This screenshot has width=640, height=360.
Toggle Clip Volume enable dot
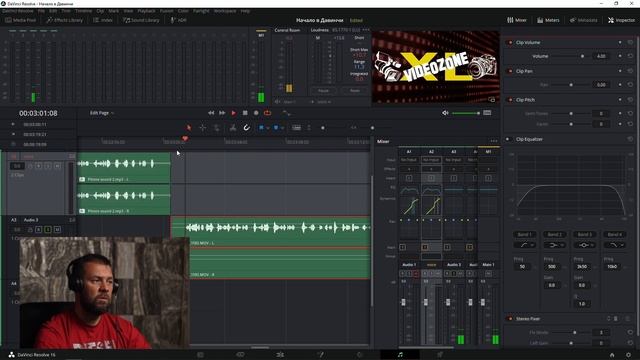tap(510, 42)
